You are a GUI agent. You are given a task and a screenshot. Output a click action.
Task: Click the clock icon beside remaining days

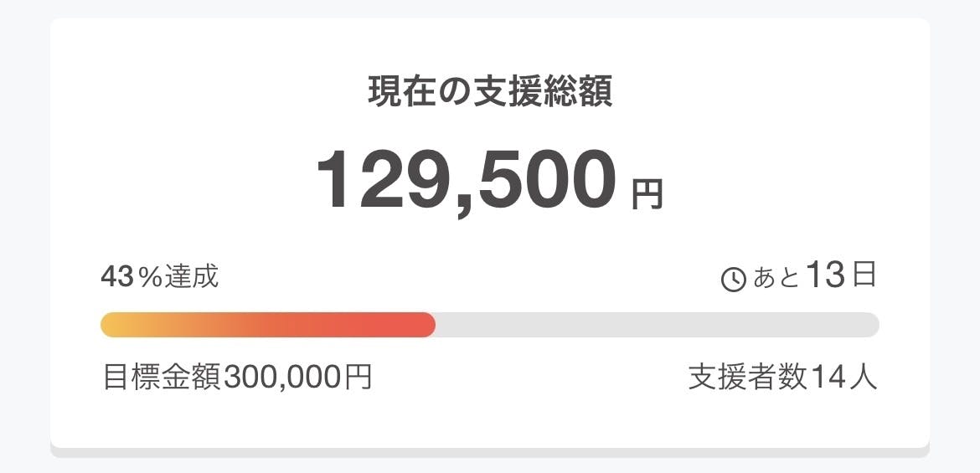coord(733,280)
